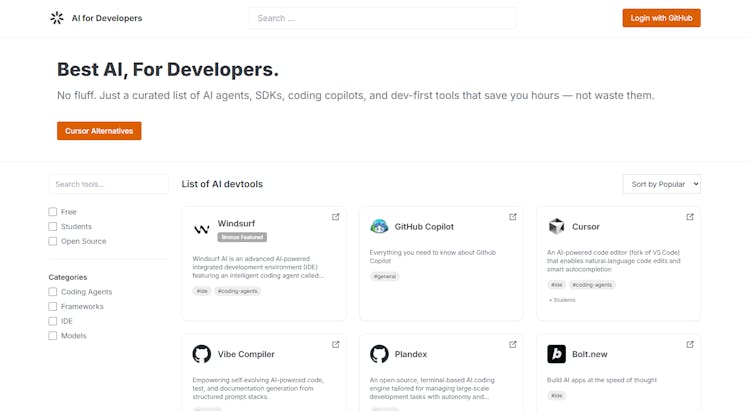Click the Cursor Alternatives button
750x411 pixels.
click(x=99, y=131)
